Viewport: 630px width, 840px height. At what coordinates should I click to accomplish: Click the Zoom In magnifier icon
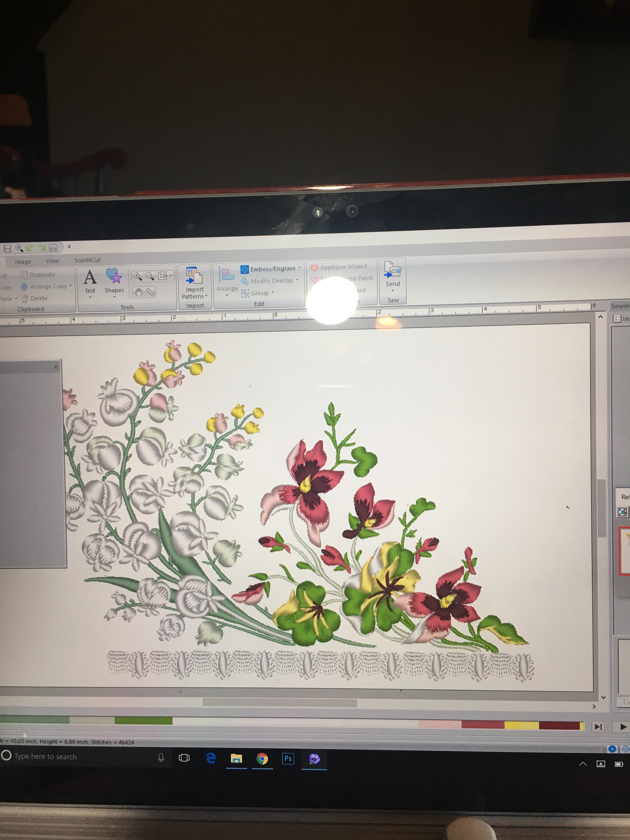137,276
